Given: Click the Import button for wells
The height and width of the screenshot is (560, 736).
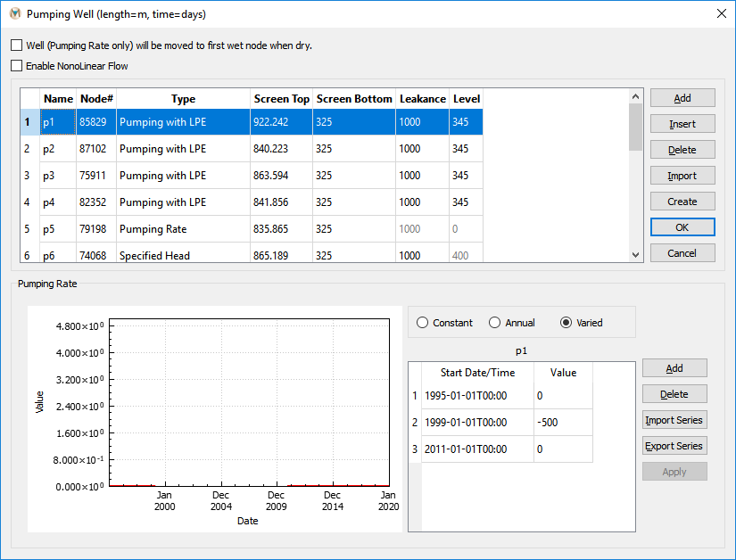Looking at the screenshot, I should [x=682, y=176].
